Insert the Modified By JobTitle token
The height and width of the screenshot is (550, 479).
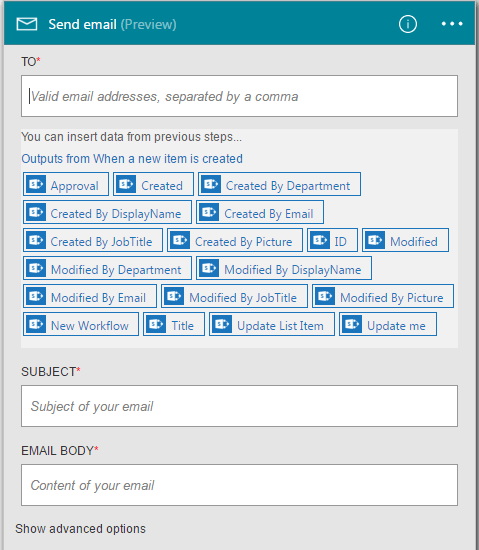(235, 296)
